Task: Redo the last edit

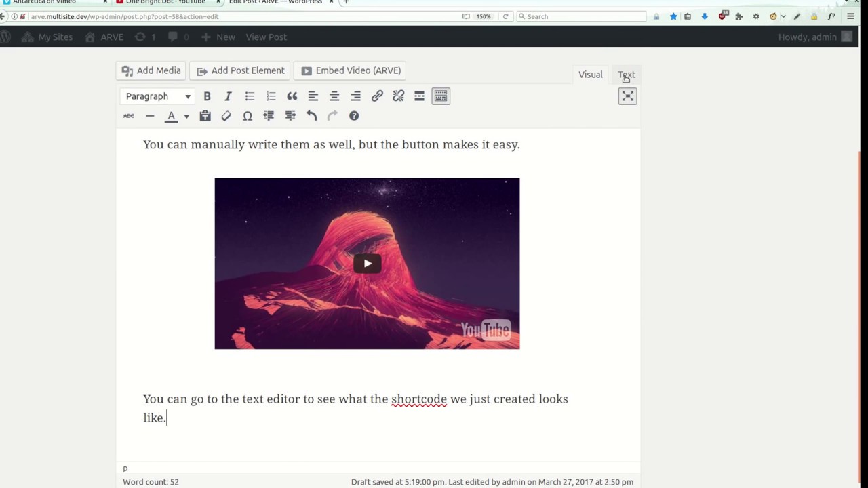Action: [332, 116]
